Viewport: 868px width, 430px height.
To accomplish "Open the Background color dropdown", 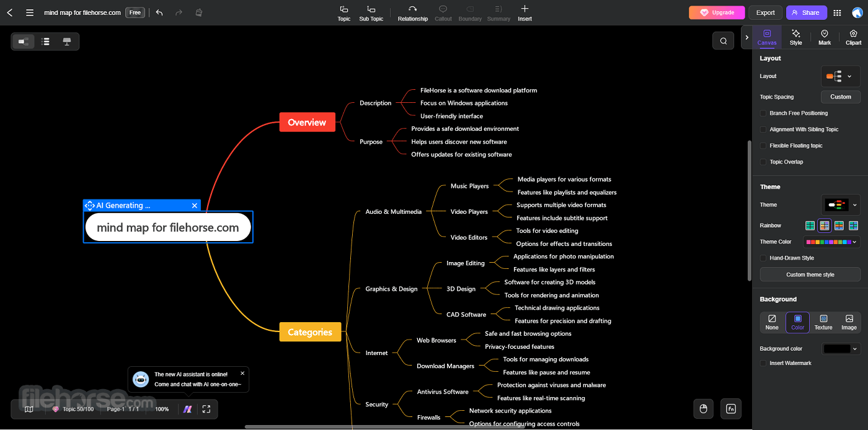I will click(841, 349).
